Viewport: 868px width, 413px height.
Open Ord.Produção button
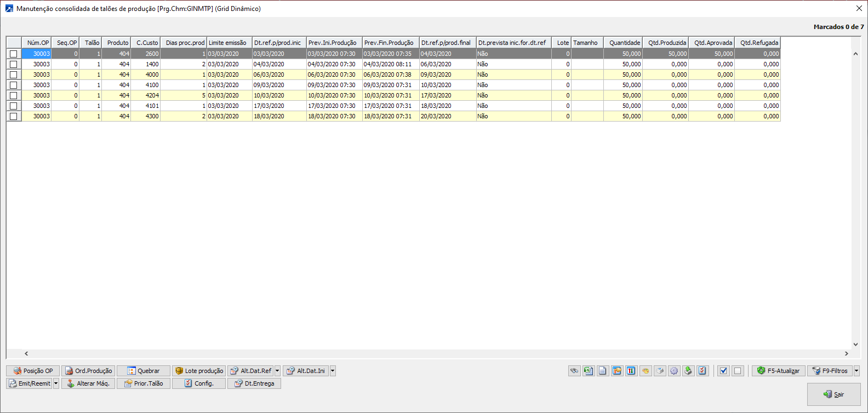(88, 371)
